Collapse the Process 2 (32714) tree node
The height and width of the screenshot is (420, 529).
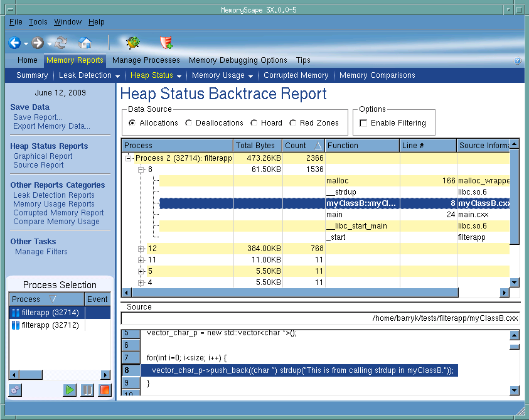(129, 158)
